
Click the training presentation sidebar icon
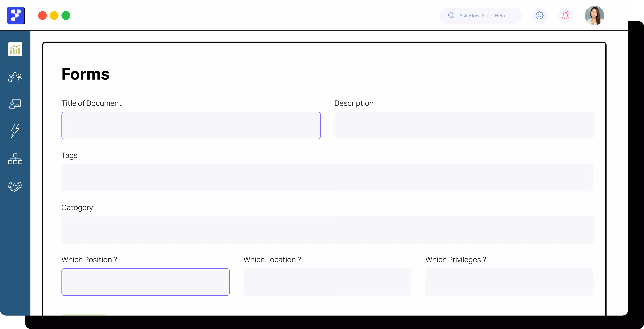15,104
